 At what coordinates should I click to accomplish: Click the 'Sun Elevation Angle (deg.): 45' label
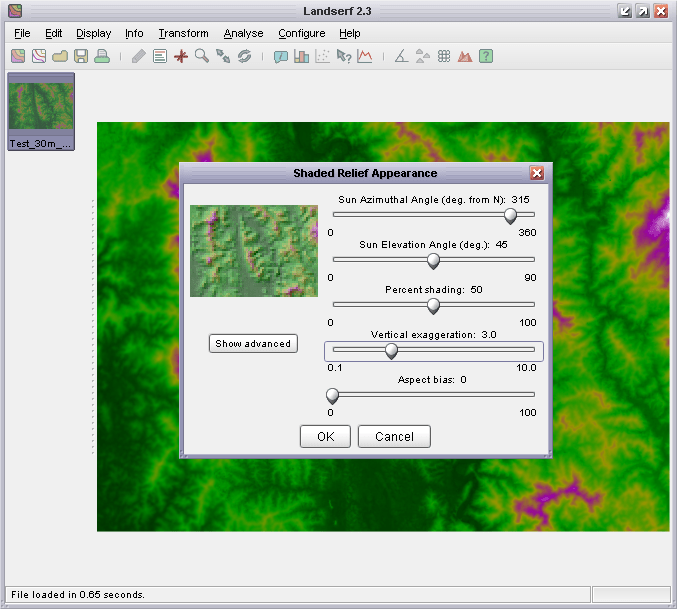[x=433, y=245]
